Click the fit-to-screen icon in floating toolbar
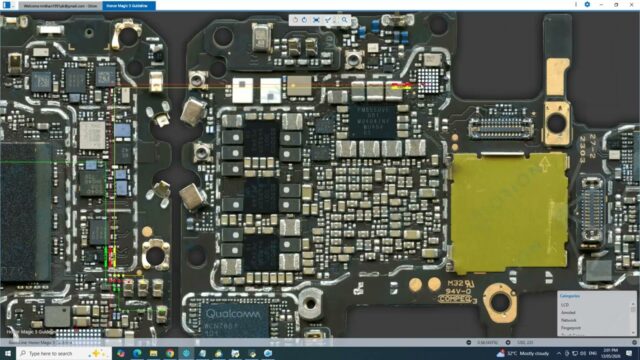This screenshot has height=360, width=640. click(316, 20)
